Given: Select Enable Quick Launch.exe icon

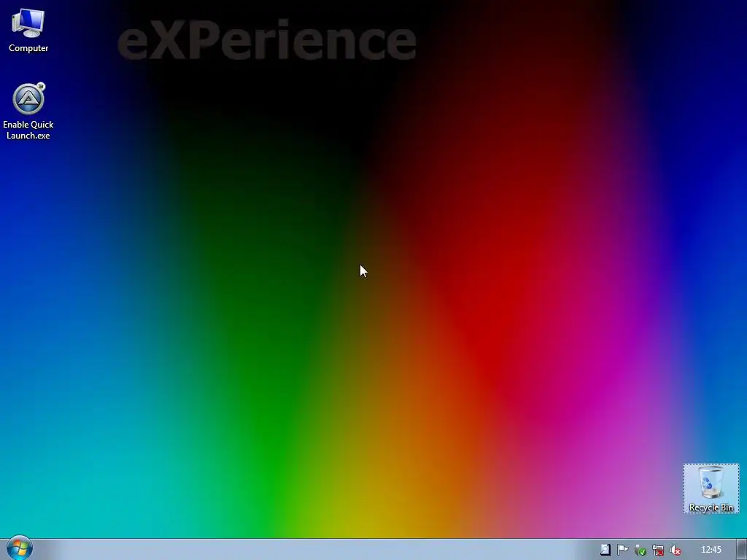Looking at the screenshot, I should [28, 112].
